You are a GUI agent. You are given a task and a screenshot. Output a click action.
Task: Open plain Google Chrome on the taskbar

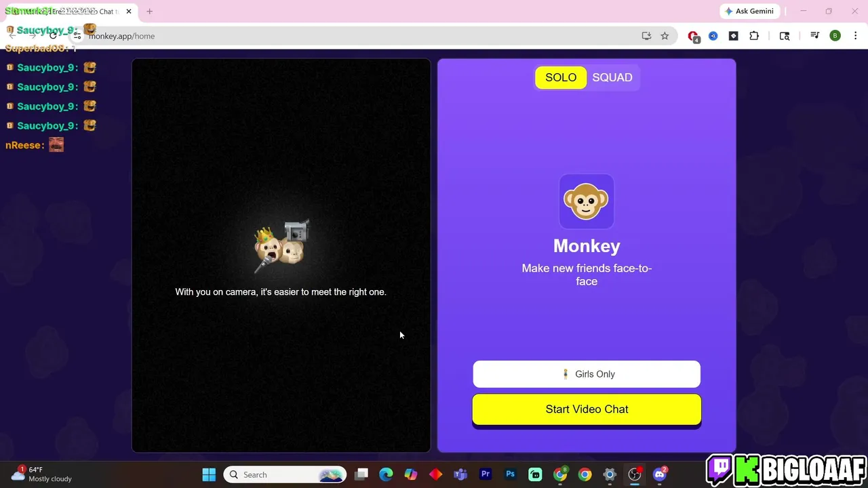[x=585, y=474]
